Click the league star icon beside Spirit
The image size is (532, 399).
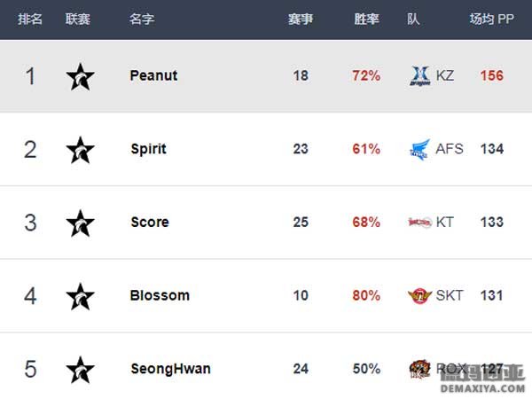(80, 150)
